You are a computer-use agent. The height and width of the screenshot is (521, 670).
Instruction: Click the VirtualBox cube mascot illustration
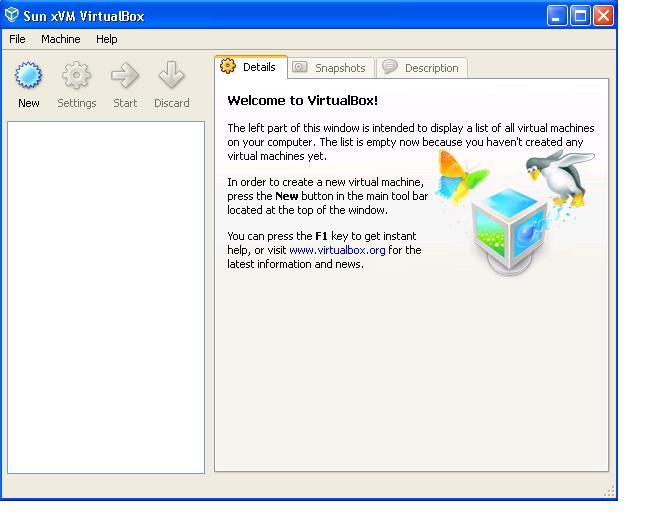click(510, 231)
